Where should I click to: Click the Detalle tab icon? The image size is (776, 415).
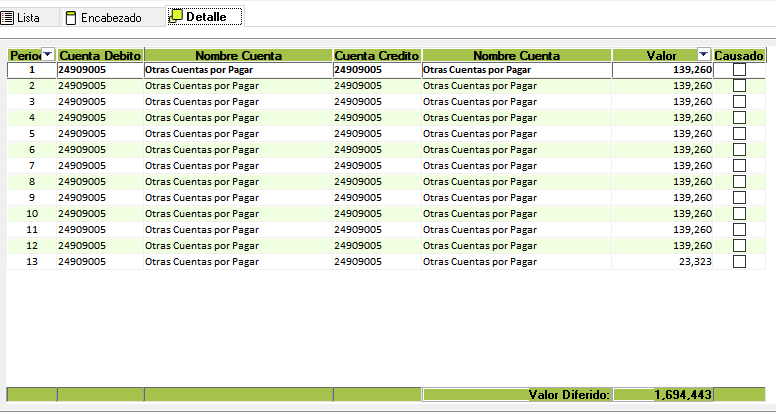tap(176, 18)
